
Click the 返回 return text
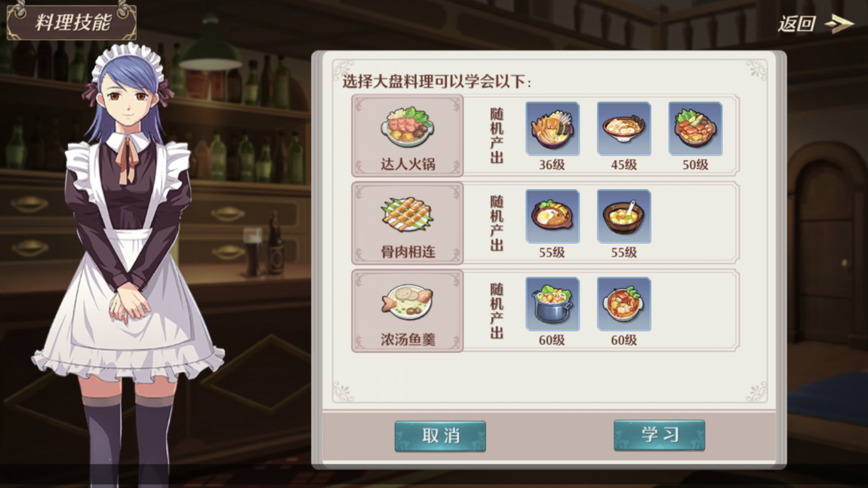pyautogui.click(x=796, y=24)
